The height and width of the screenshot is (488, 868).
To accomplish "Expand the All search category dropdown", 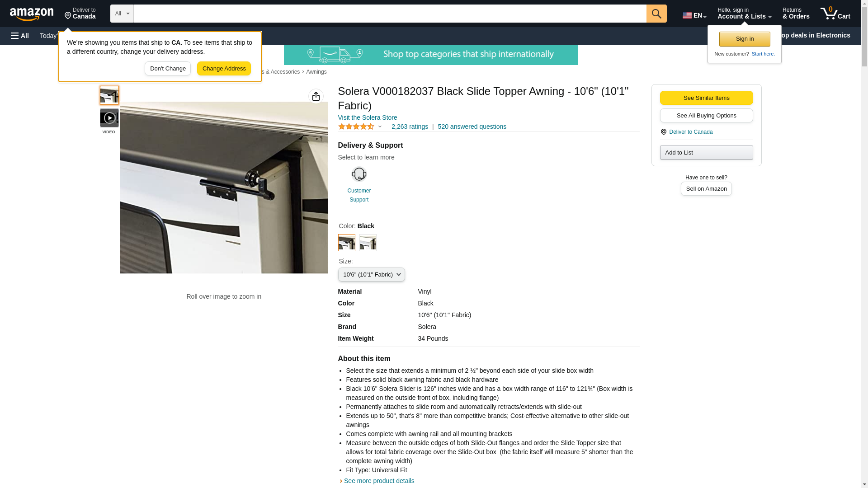I will (122, 14).
